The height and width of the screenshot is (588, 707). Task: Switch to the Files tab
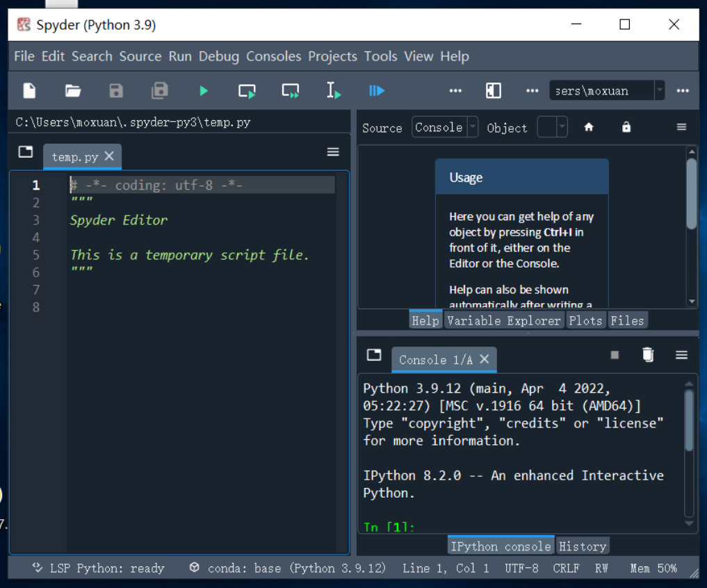627,320
